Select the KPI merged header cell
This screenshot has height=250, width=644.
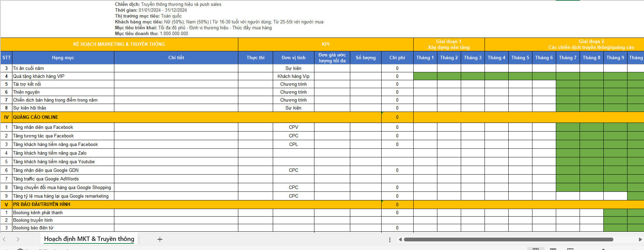pyautogui.click(x=325, y=44)
